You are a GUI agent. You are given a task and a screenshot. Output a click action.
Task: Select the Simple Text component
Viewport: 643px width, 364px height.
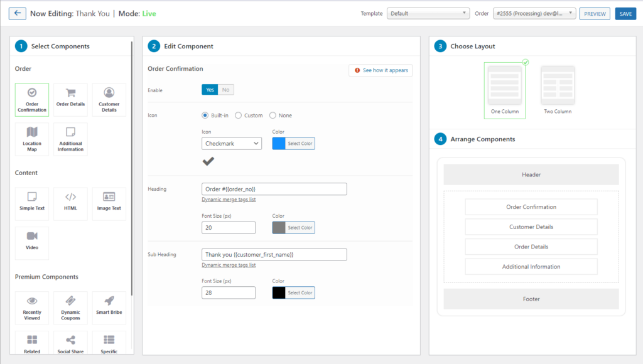[x=32, y=204]
